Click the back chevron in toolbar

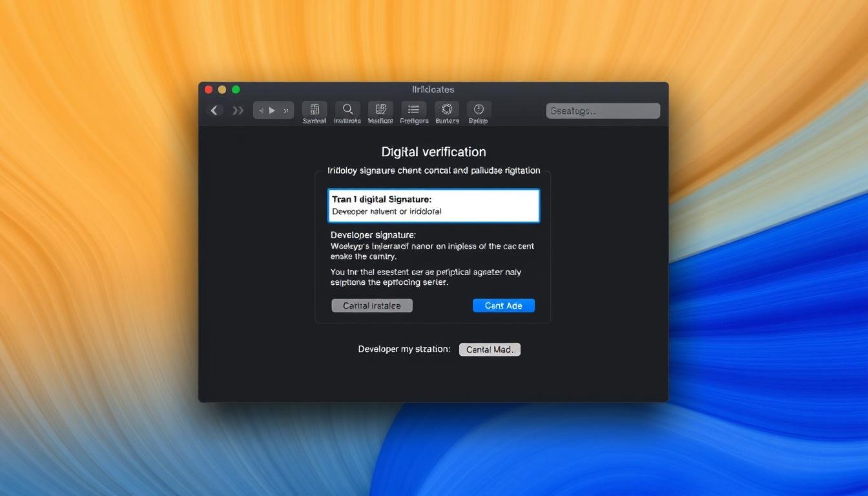(215, 110)
